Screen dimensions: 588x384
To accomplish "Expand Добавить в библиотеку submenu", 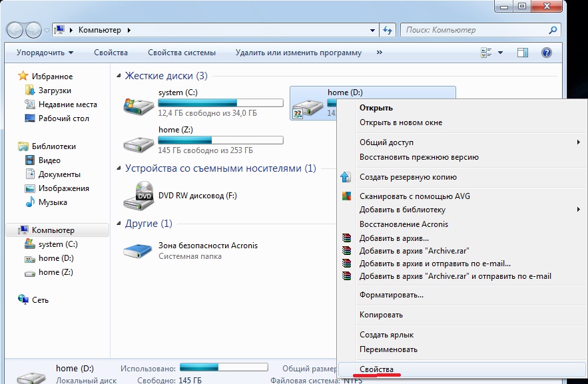I will click(x=462, y=210).
